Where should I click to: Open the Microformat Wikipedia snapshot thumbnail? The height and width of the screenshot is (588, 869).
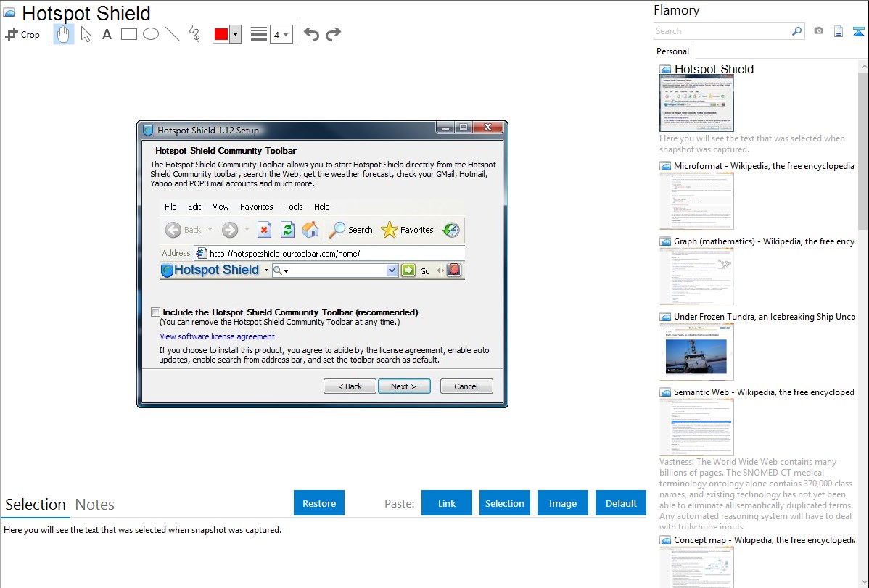coord(696,201)
